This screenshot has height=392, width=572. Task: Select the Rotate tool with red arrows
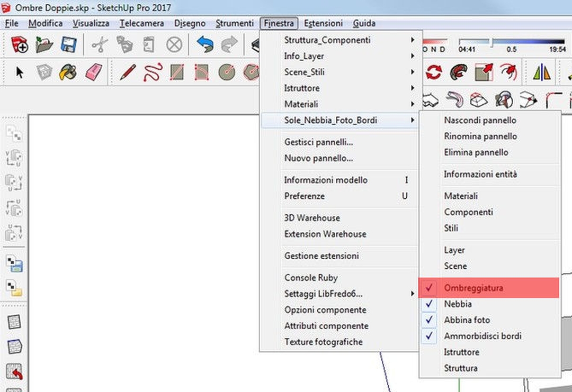pos(434,72)
